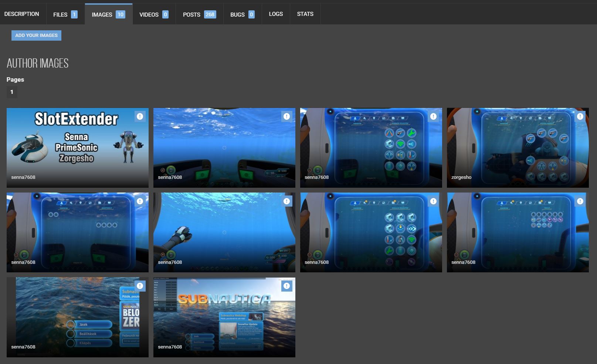Report the zorgesho image
The width and height of the screenshot is (597, 364).
point(580,116)
